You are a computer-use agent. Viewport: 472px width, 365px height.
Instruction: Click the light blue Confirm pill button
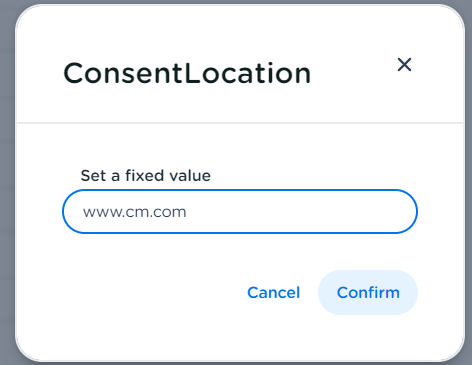368,292
